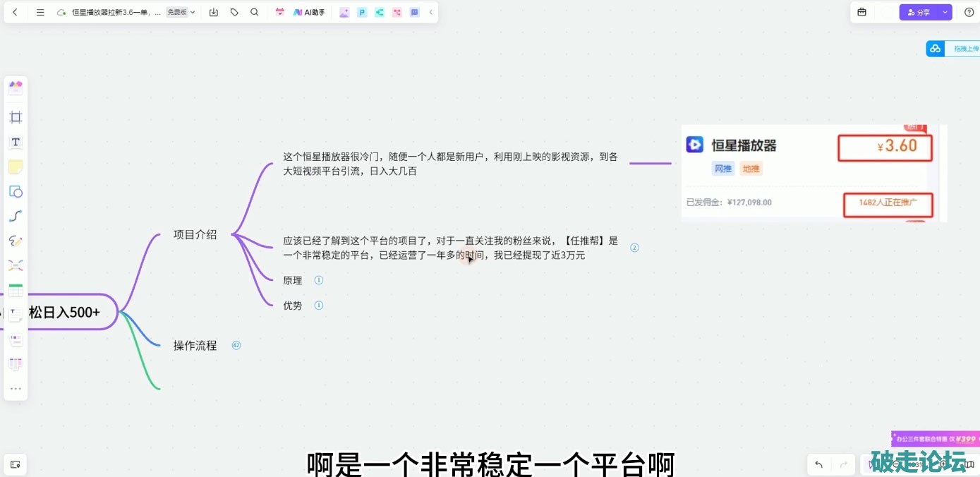980x477 pixels.
Task: Expand collapsed children of 操作流程 node
Action: (x=236, y=346)
